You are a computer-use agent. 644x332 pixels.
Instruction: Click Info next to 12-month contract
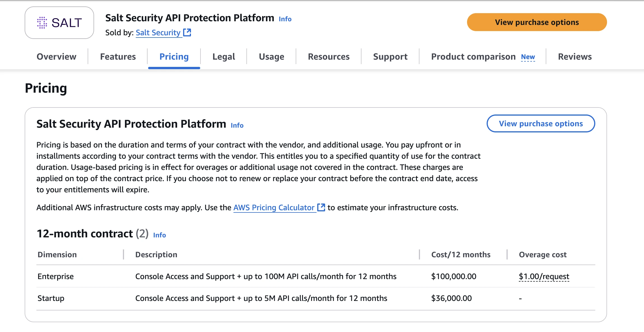tap(159, 235)
